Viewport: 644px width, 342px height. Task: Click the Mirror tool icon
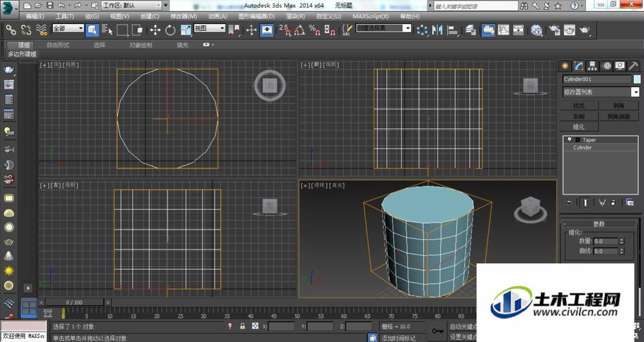437,30
